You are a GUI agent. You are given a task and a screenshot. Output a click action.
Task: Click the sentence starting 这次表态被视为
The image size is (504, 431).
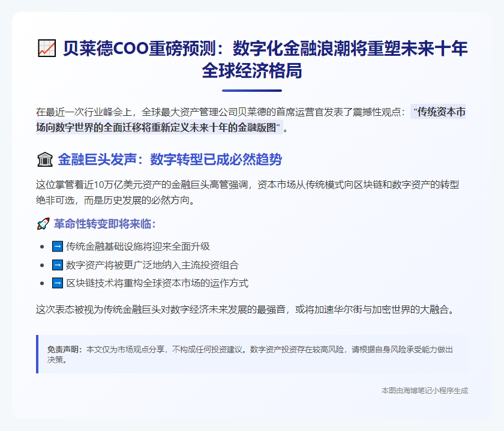(245, 310)
